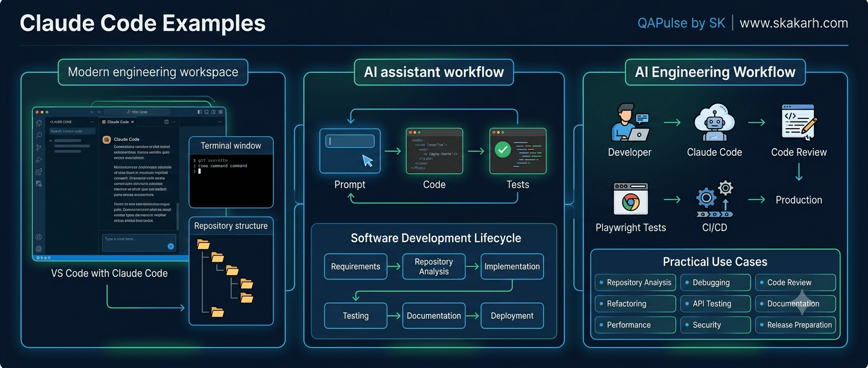Expand the chevron in the Claude Code sidebar tree
Image resolution: width=868 pixels, height=368 pixels.
point(50,141)
